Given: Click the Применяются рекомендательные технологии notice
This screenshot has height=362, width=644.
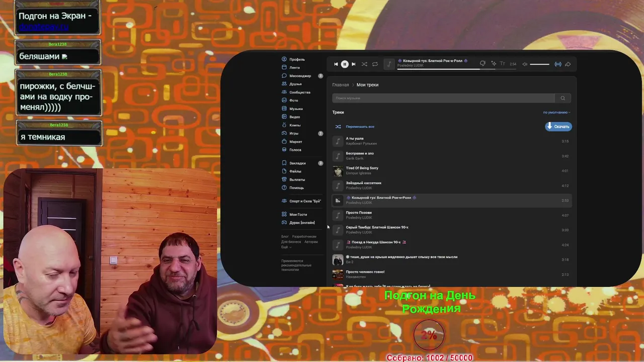Looking at the screenshot, I should pos(296,265).
